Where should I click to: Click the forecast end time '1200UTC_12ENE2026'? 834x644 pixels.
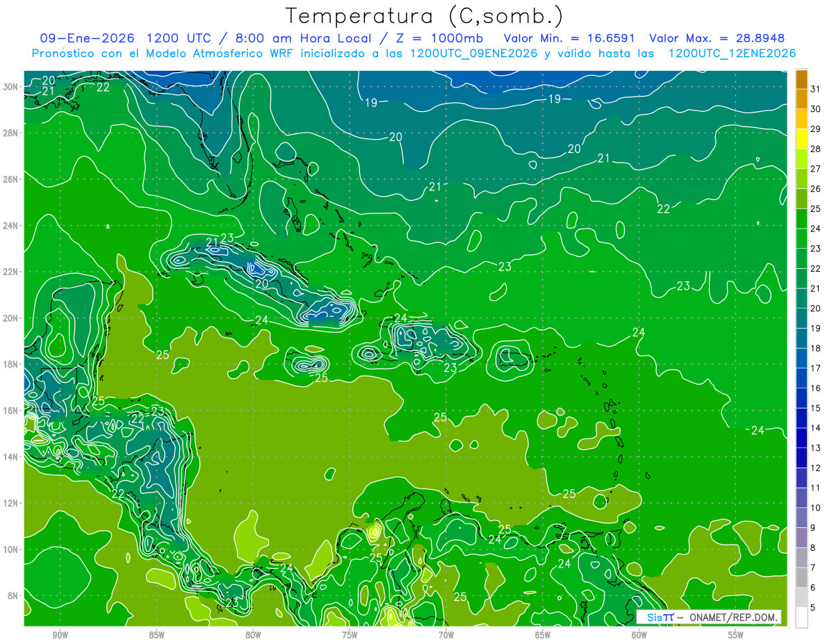[732, 53]
